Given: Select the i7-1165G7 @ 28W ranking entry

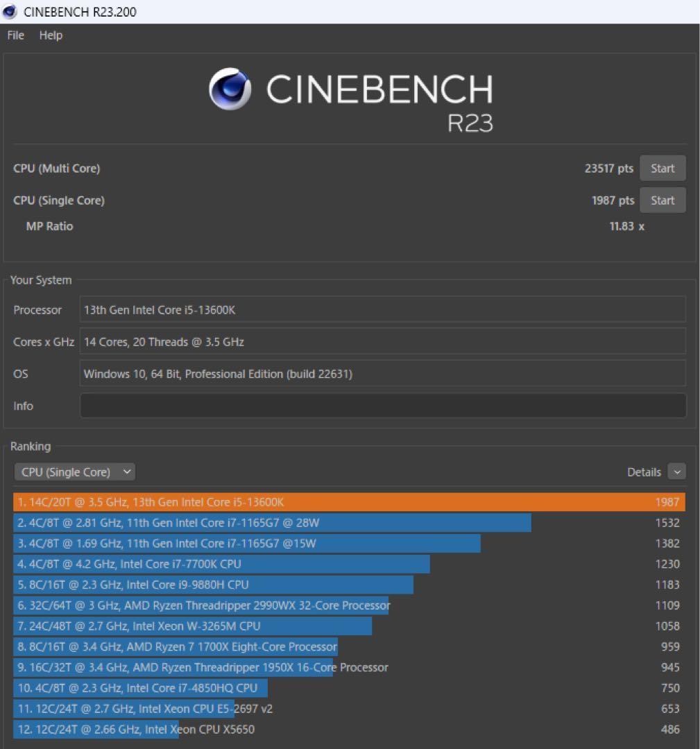Looking at the screenshot, I should click(x=272, y=523).
